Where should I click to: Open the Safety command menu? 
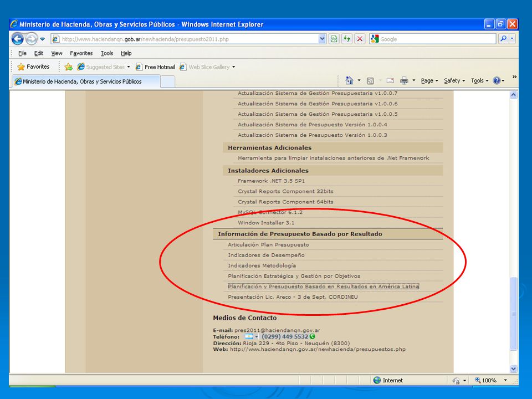pos(454,80)
